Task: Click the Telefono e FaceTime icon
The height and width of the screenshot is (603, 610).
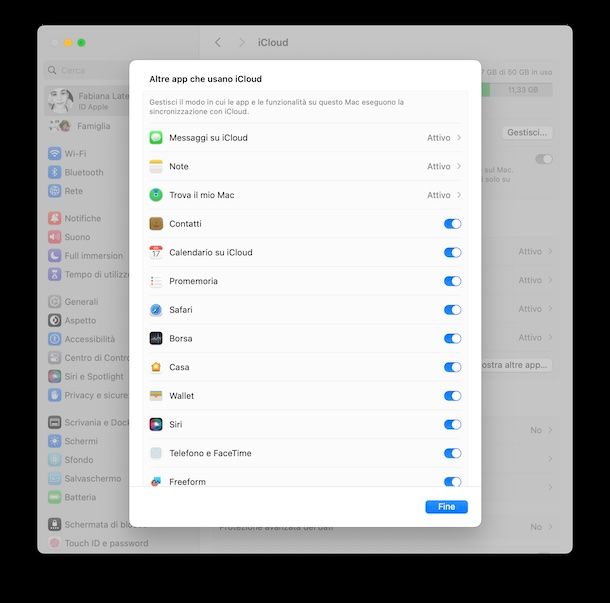Action: click(x=156, y=453)
